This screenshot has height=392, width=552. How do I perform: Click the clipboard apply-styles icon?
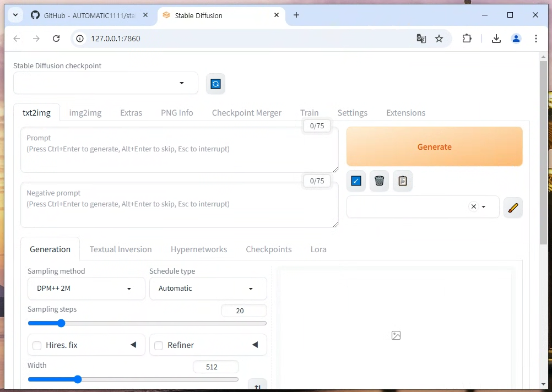click(402, 181)
